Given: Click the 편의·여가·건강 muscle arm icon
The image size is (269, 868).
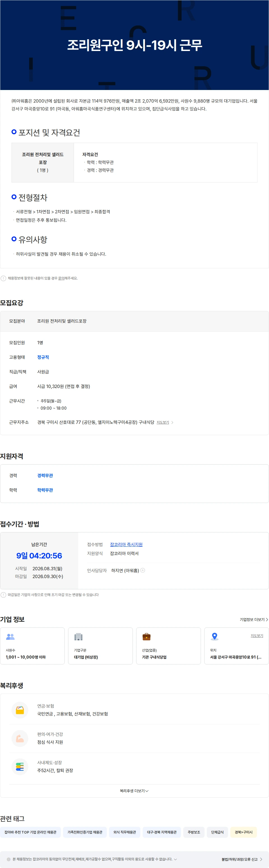Looking at the screenshot, I should coord(20,738).
